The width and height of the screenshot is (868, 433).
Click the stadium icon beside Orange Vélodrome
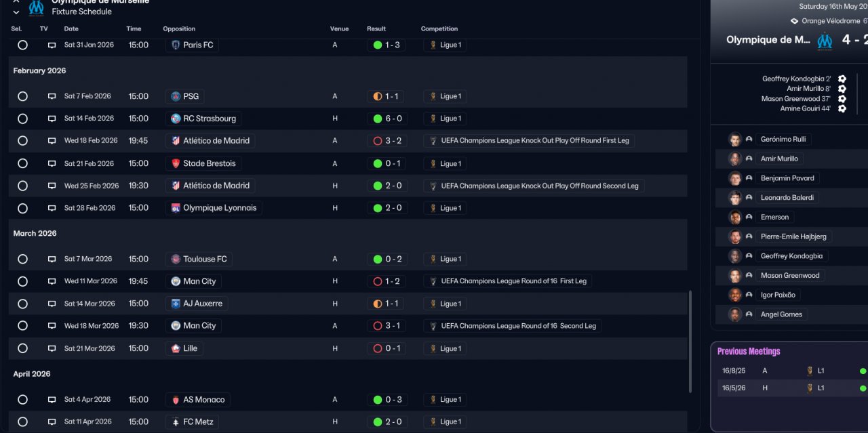point(795,21)
